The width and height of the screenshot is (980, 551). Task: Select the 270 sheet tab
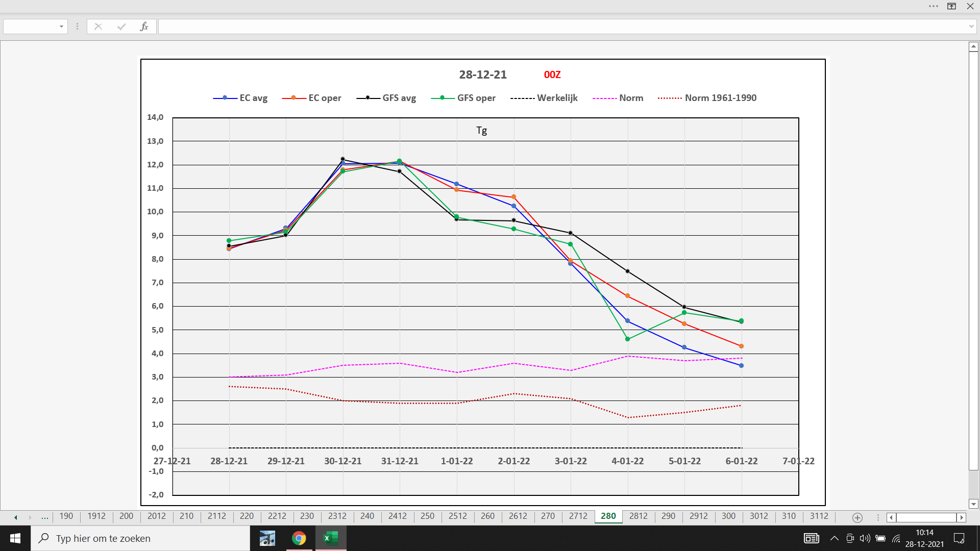coord(548,516)
